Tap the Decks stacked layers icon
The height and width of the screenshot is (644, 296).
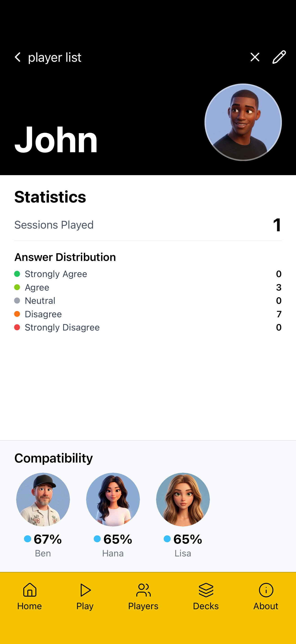click(x=206, y=590)
